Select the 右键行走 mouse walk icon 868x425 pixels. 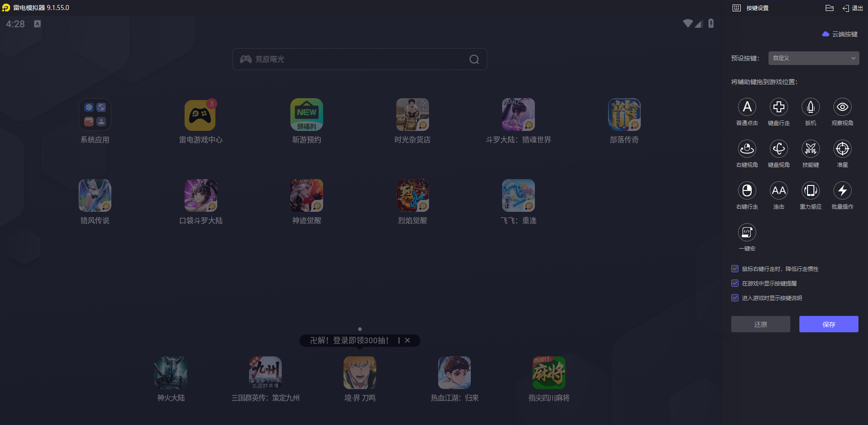pyautogui.click(x=747, y=190)
